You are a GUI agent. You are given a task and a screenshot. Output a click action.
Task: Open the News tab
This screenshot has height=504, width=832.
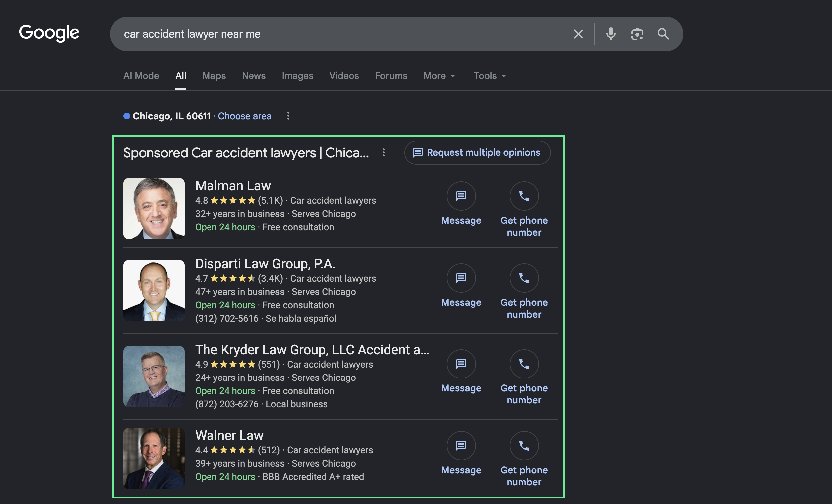coord(254,76)
